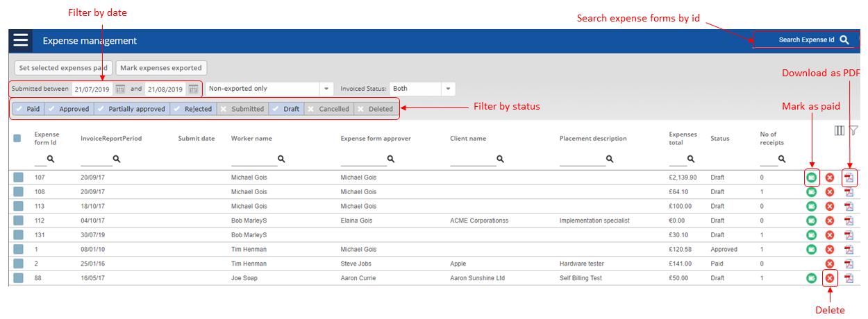Screen dimensions: 868x319
Task: Delete expense form 131
Action: [829, 235]
